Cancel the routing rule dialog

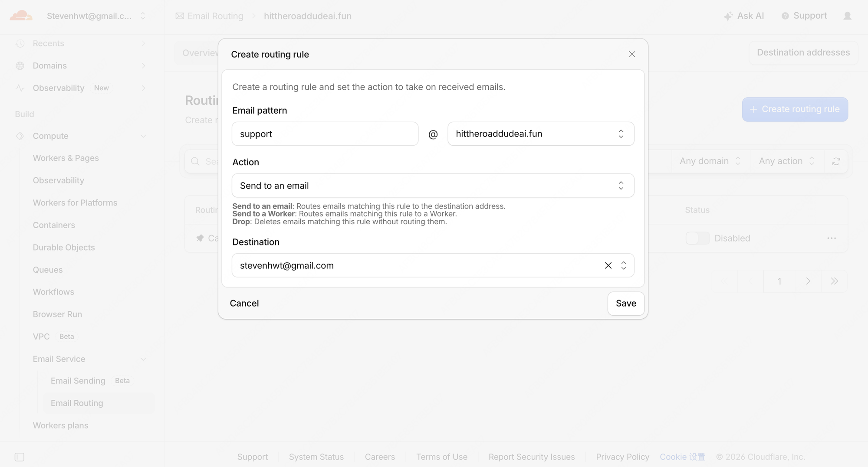click(x=244, y=304)
